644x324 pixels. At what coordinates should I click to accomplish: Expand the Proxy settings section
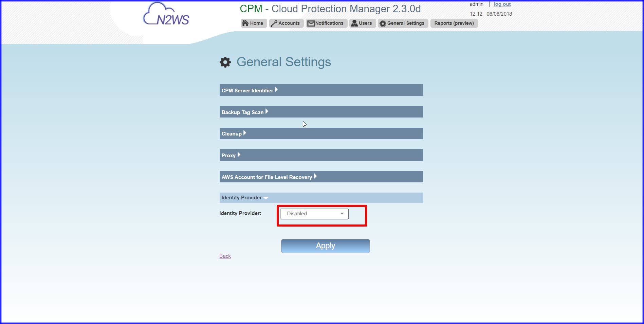[x=321, y=155]
